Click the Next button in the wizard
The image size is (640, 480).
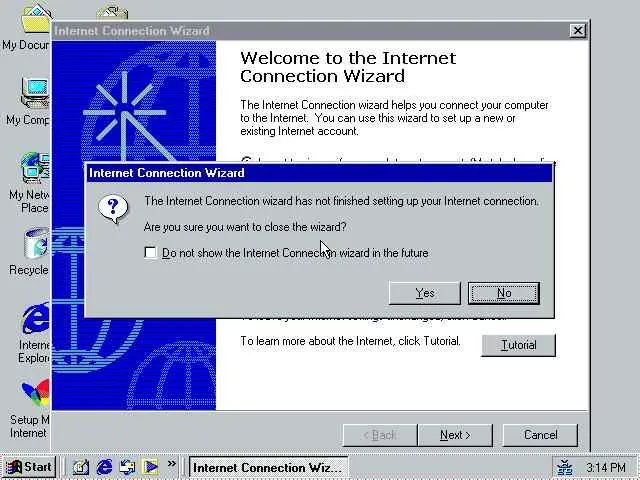click(455, 435)
